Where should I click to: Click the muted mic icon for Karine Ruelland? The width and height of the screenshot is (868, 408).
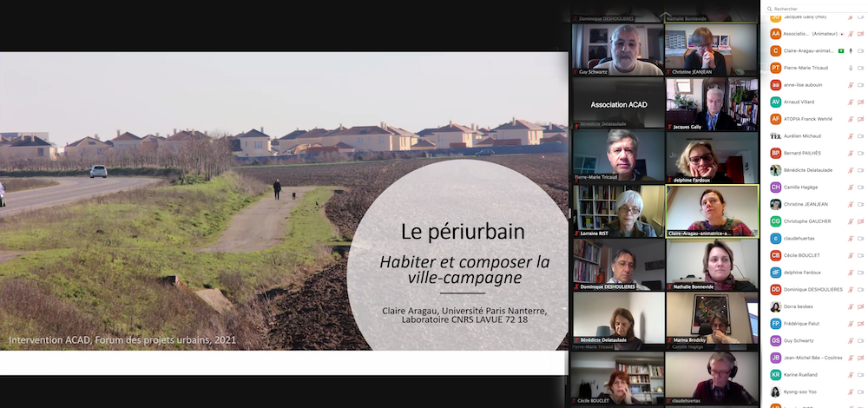tap(851, 374)
